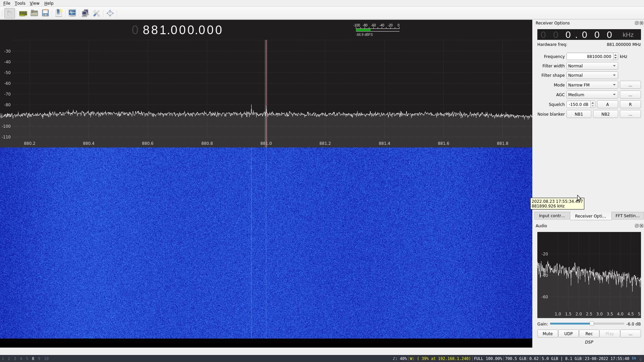644x362 pixels.
Task: Undock the Receiver Options panel float icon
Action: [x=636, y=23]
